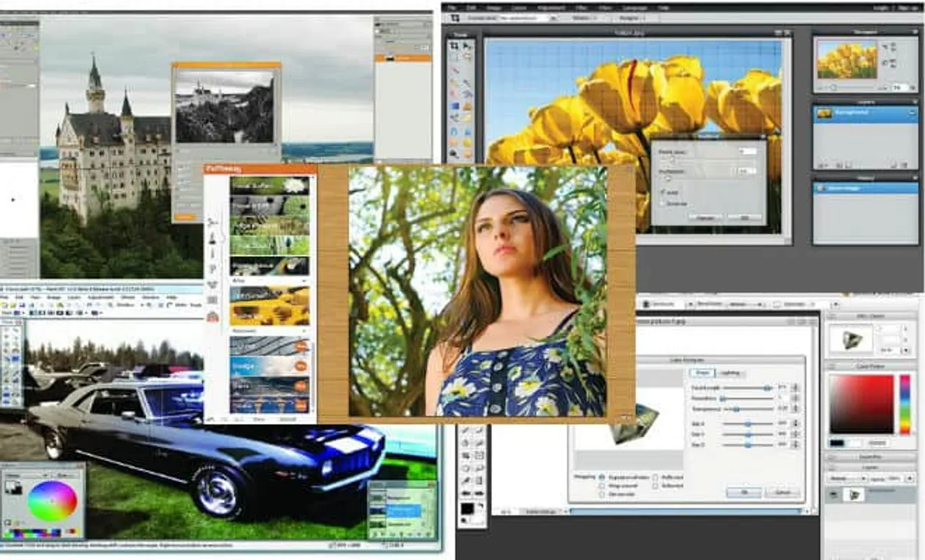
Task: Uncheck the checked checkbox in the tulip dialog
Action: click(663, 192)
